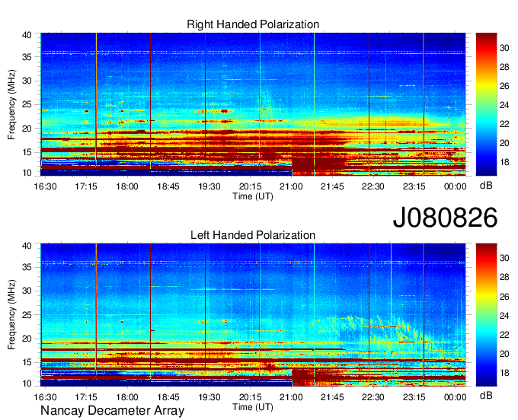Viewport: 518px width, 420px height.
Task: Click the dB unit label under top colorbar
Action: pyautogui.click(x=486, y=186)
